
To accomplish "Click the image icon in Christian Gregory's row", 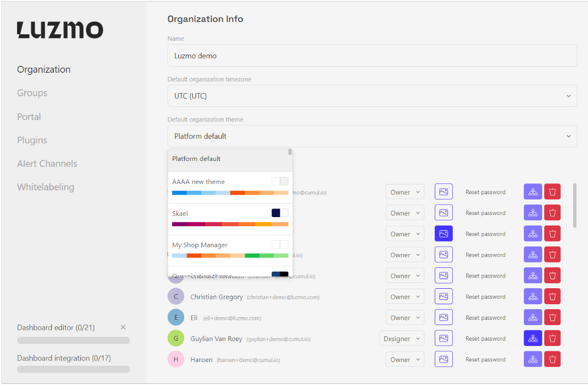I will tap(443, 297).
